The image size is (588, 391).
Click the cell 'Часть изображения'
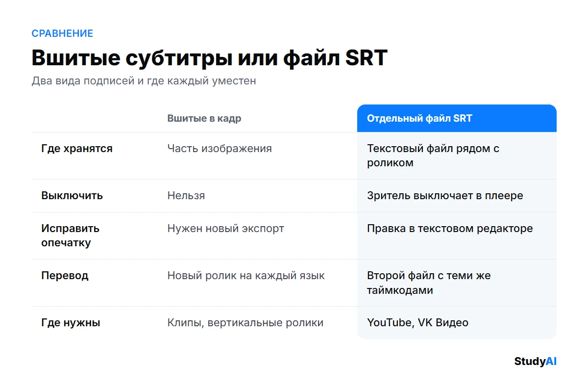220,149
